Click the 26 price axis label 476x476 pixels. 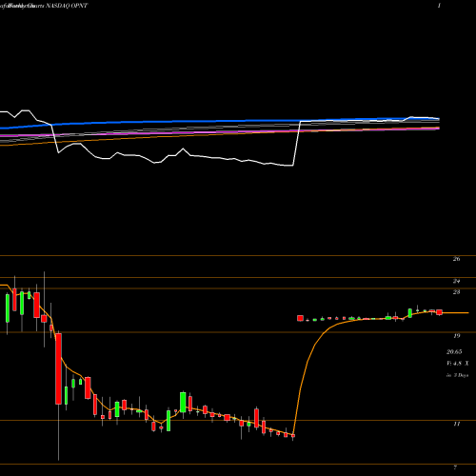[x=456, y=259]
